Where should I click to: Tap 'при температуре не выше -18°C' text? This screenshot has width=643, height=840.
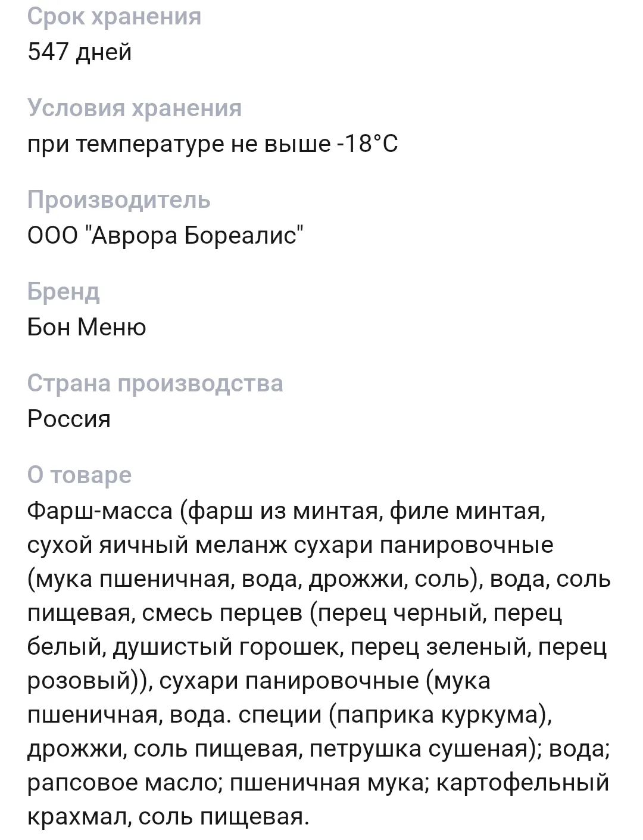click(213, 144)
